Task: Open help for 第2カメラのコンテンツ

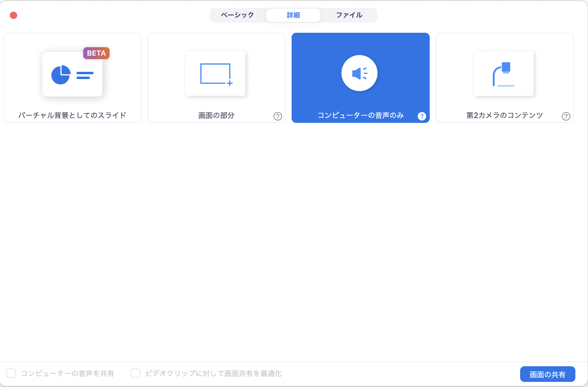Action: (x=566, y=116)
